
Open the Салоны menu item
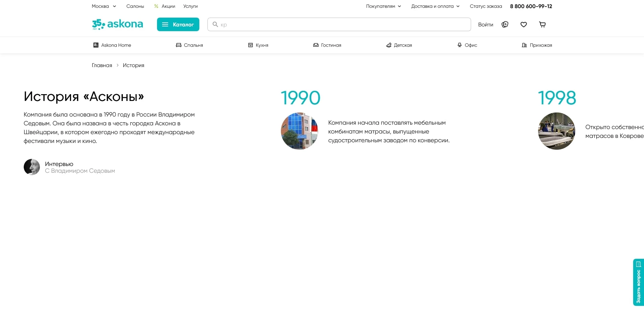click(135, 6)
